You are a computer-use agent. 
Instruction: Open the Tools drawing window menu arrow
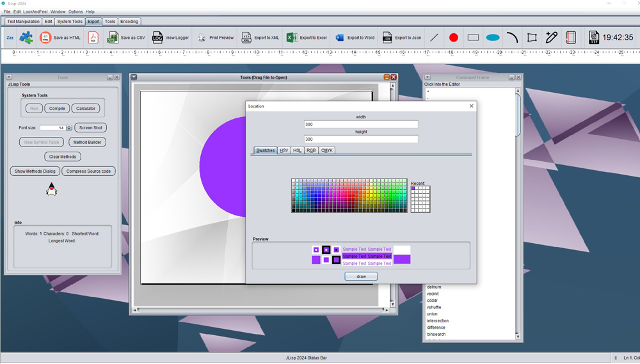click(x=134, y=77)
